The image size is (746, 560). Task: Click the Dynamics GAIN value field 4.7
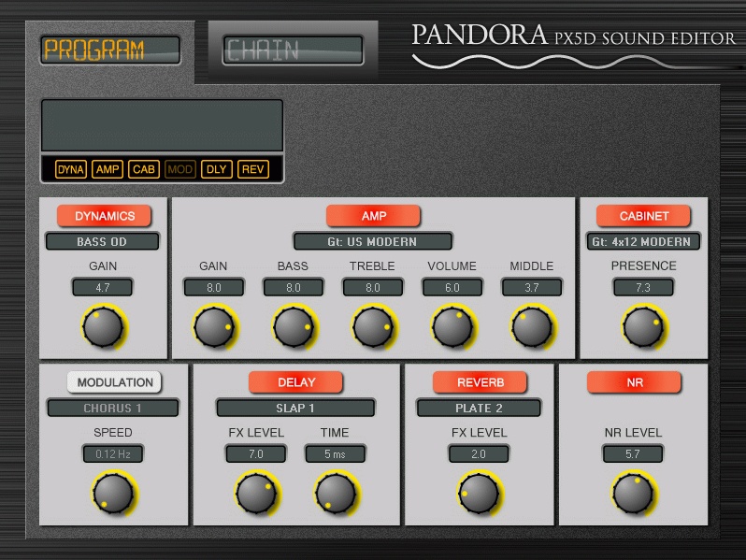pos(102,287)
